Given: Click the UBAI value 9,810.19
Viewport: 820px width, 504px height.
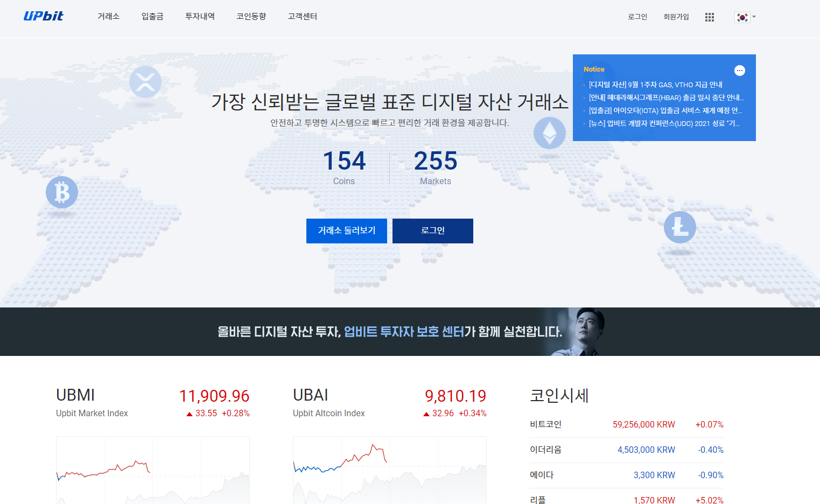Looking at the screenshot, I should [455, 396].
